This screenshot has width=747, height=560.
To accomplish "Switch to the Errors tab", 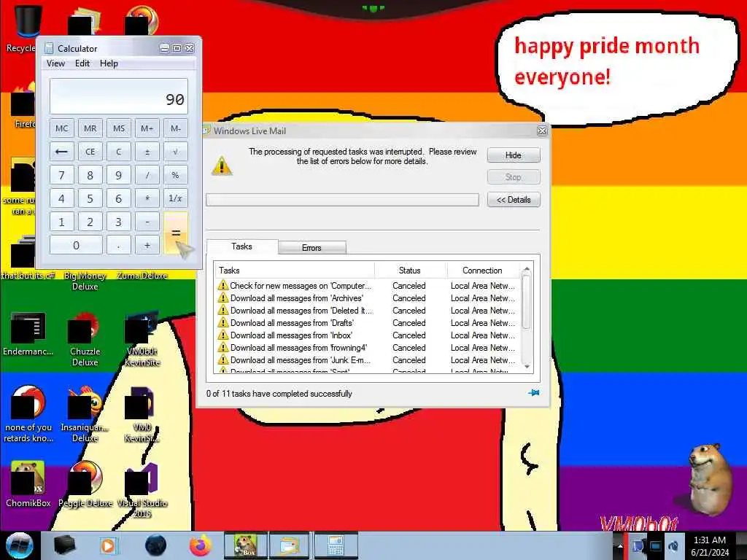I will point(312,248).
